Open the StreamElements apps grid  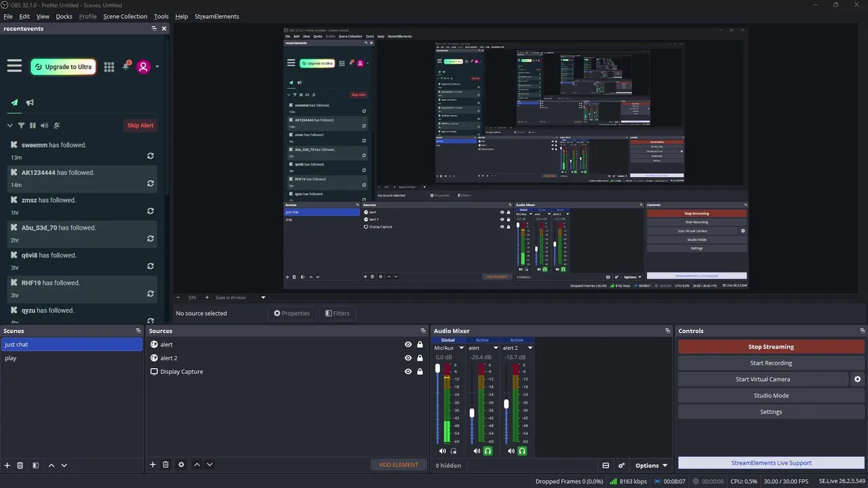click(109, 66)
